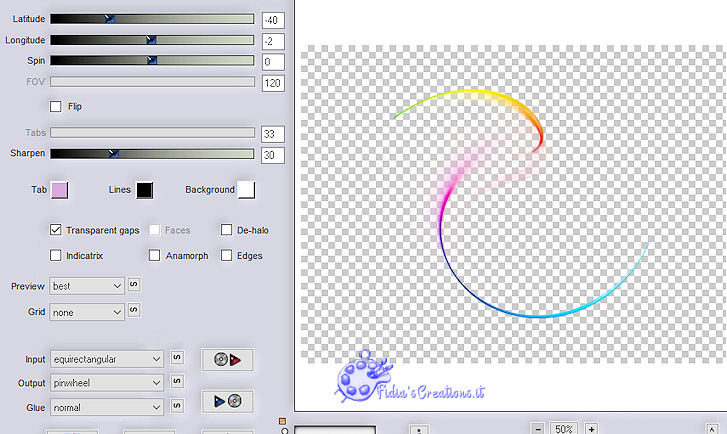Screen dimensions: 727x434
Task: Click the play-then-disc icon button beside Glue
Action: (x=227, y=401)
